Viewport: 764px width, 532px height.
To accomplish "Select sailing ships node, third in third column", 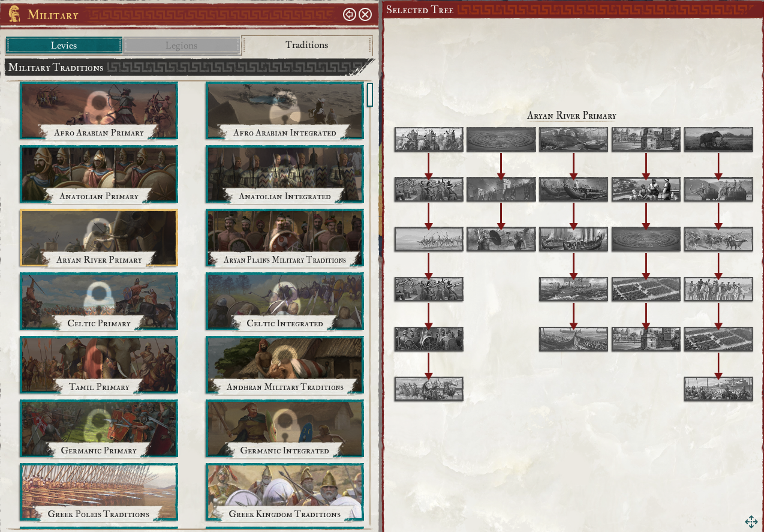I will (574, 239).
